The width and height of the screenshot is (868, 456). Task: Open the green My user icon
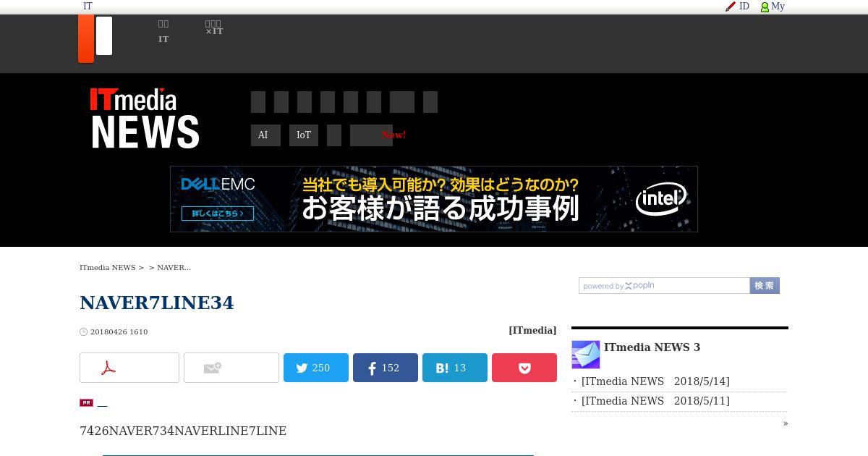[765, 7]
